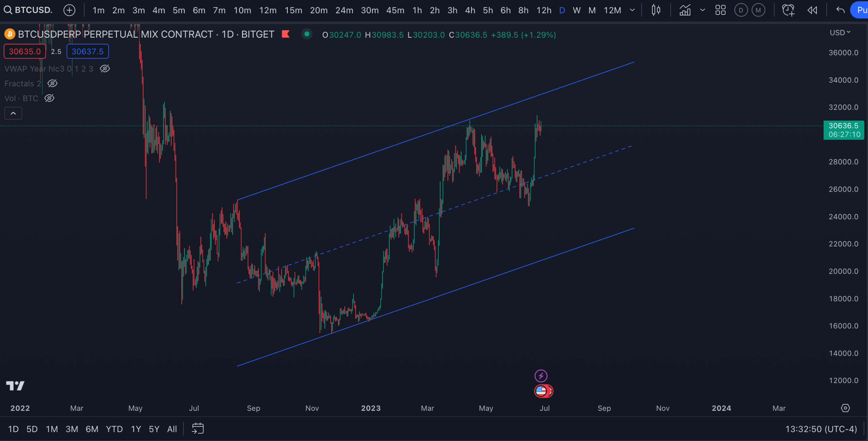Click the Publish button

(862, 10)
